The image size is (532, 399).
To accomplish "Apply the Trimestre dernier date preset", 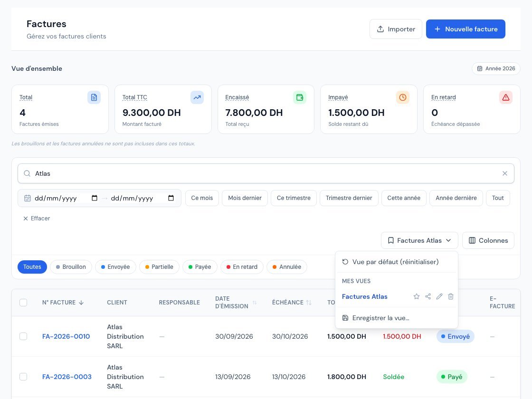I will click(x=349, y=198).
